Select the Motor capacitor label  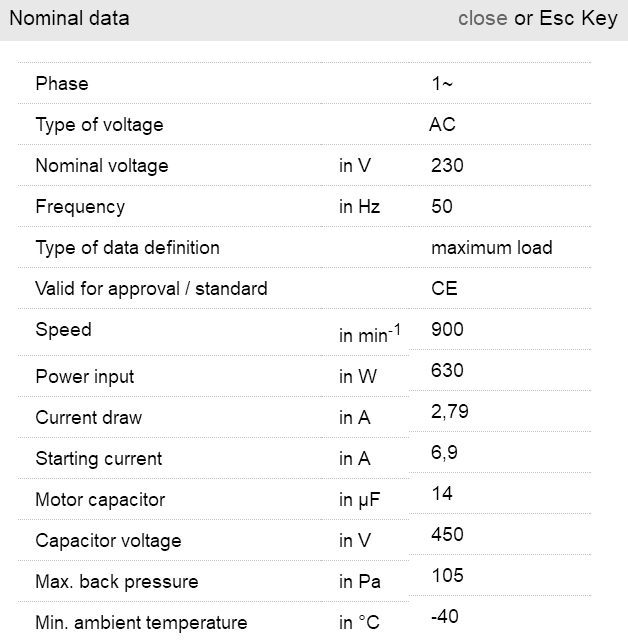pos(100,500)
